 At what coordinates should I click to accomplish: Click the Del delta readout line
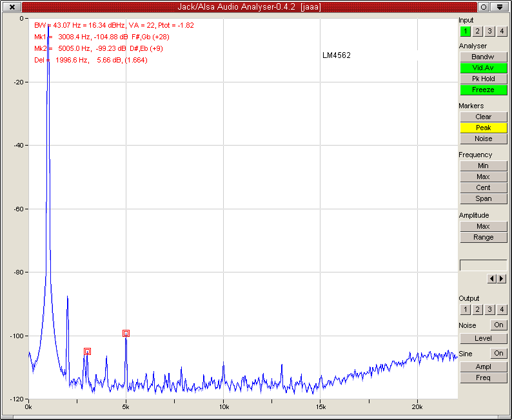pyautogui.click(x=91, y=61)
